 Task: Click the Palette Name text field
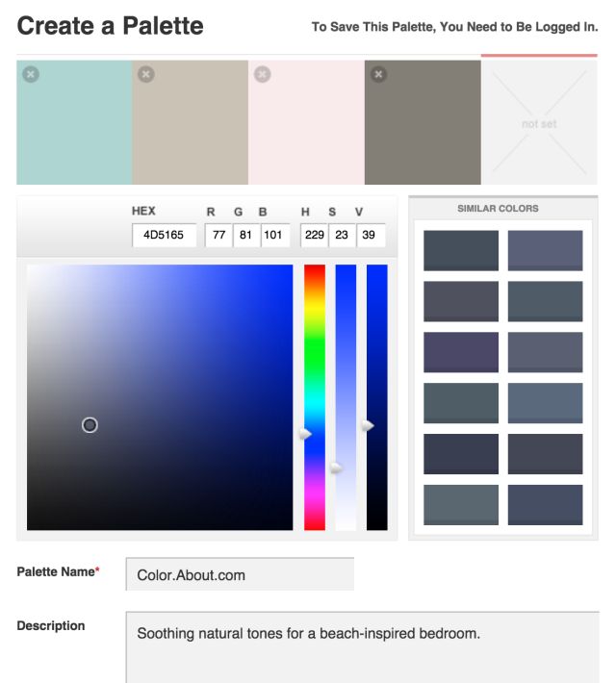[240, 574]
